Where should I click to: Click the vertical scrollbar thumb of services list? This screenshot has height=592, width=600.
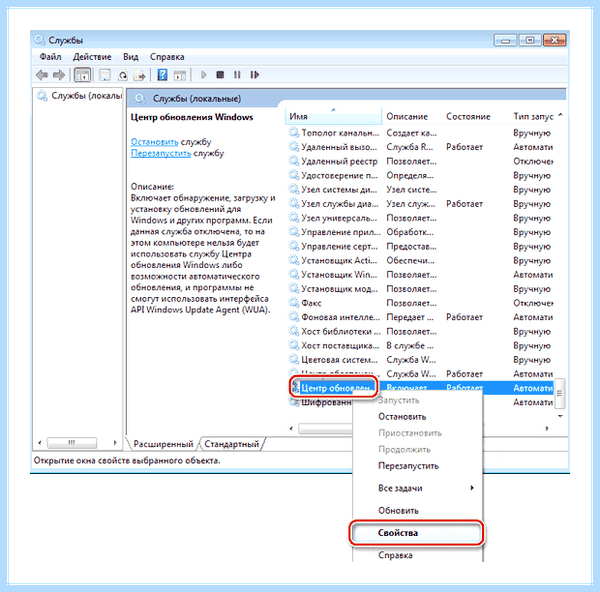560,393
